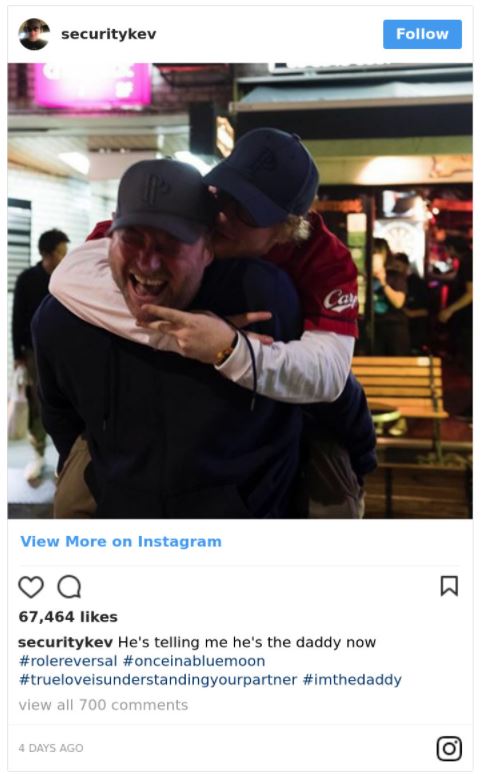View all 700 comments
Screen dimensions: 483x779
click(103, 705)
